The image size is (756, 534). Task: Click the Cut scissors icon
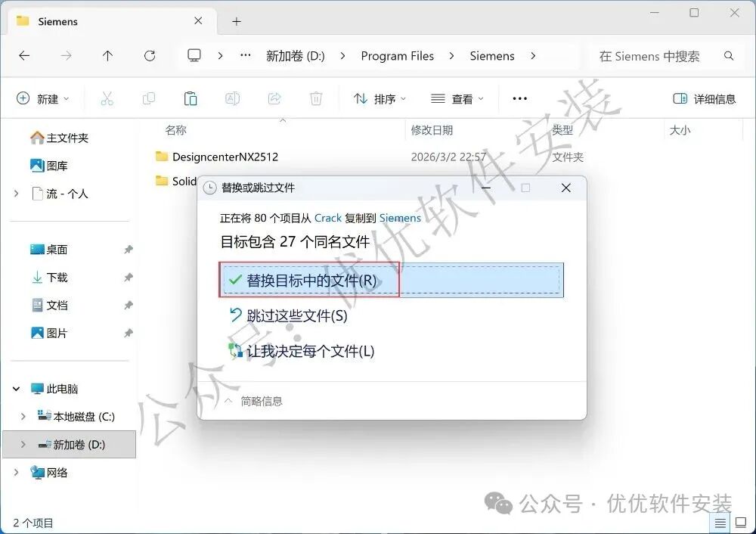pos(107,99)
